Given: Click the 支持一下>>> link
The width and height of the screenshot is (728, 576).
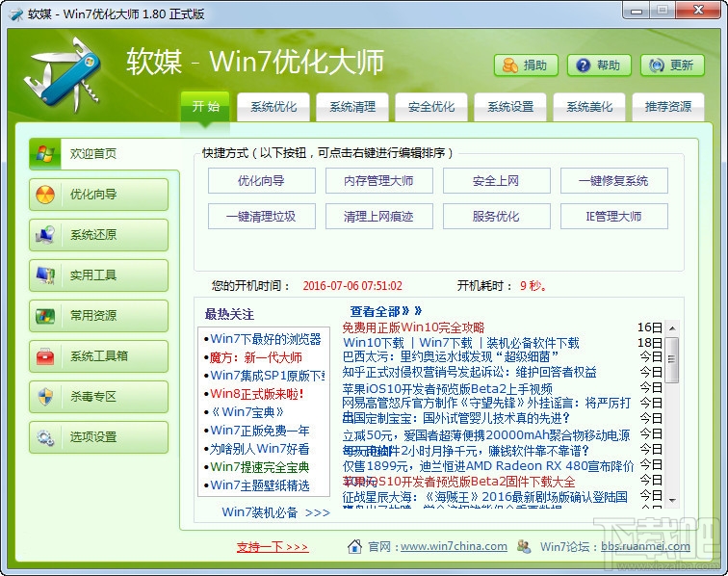Looking at the screenshot, I should coord(273,547).
